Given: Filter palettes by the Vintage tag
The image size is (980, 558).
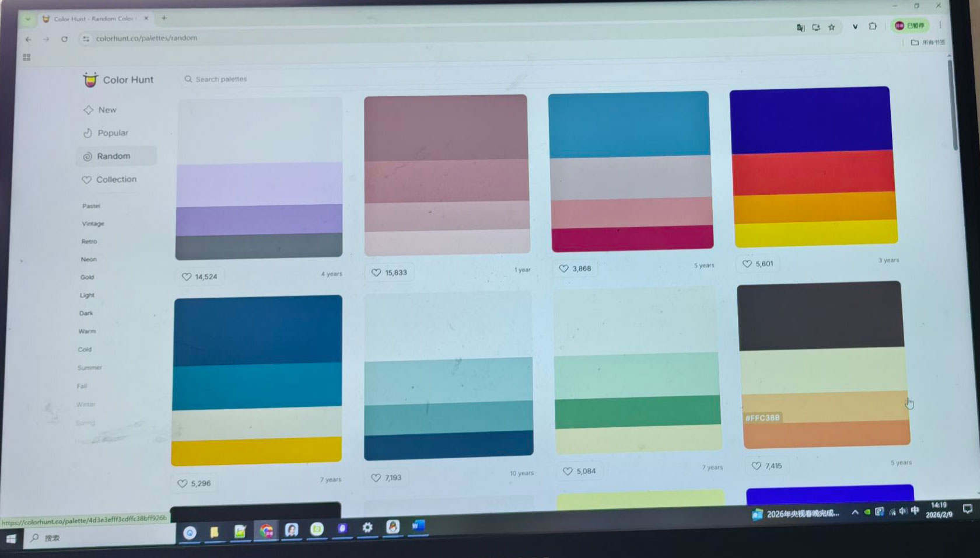Looking at the screenshot, I should pos(93,224).
